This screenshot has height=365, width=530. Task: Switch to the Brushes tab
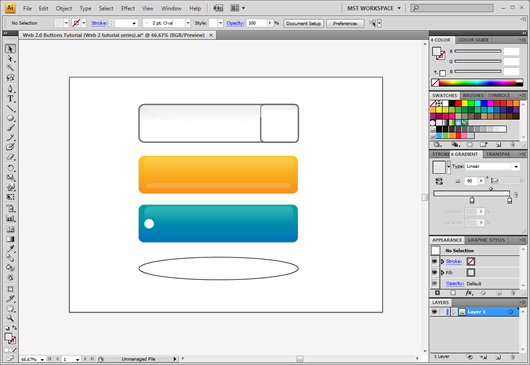(x=473, y=95)
